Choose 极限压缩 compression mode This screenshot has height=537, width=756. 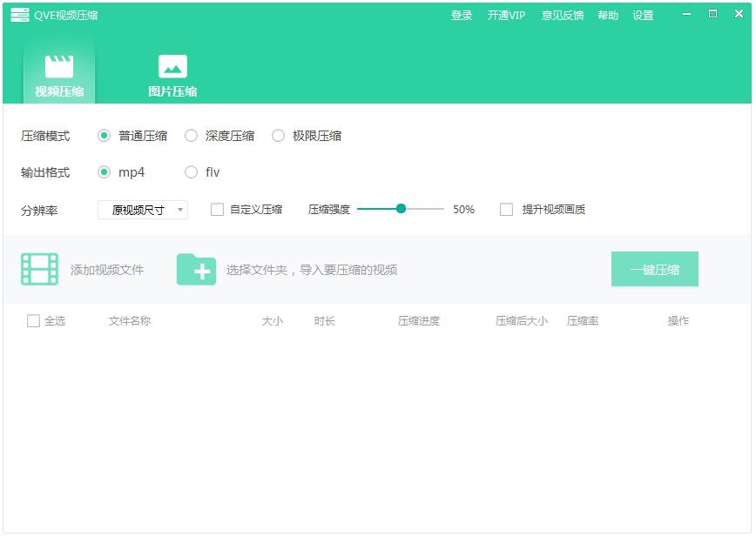[279, 136]
